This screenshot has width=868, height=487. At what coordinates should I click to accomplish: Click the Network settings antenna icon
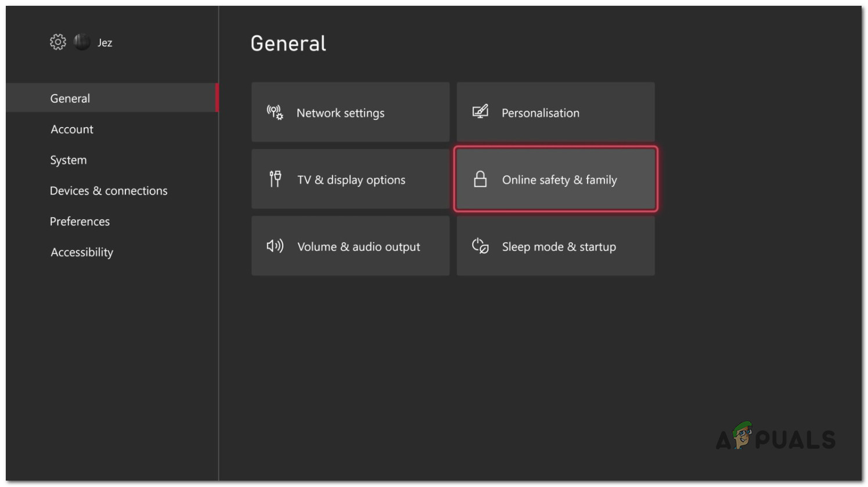click(275, 112)
